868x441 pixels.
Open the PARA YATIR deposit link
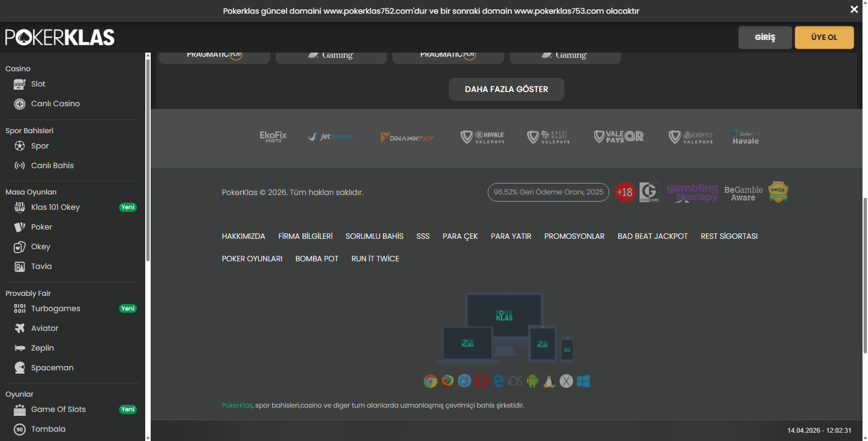tap(511, 236)
